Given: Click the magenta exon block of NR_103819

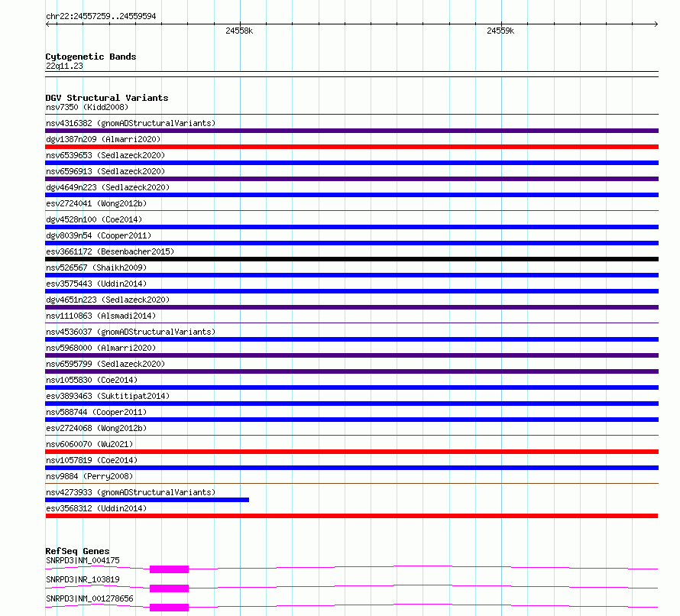Looking at the screenshot, I should pyautogui.click(x=169, y=588).
